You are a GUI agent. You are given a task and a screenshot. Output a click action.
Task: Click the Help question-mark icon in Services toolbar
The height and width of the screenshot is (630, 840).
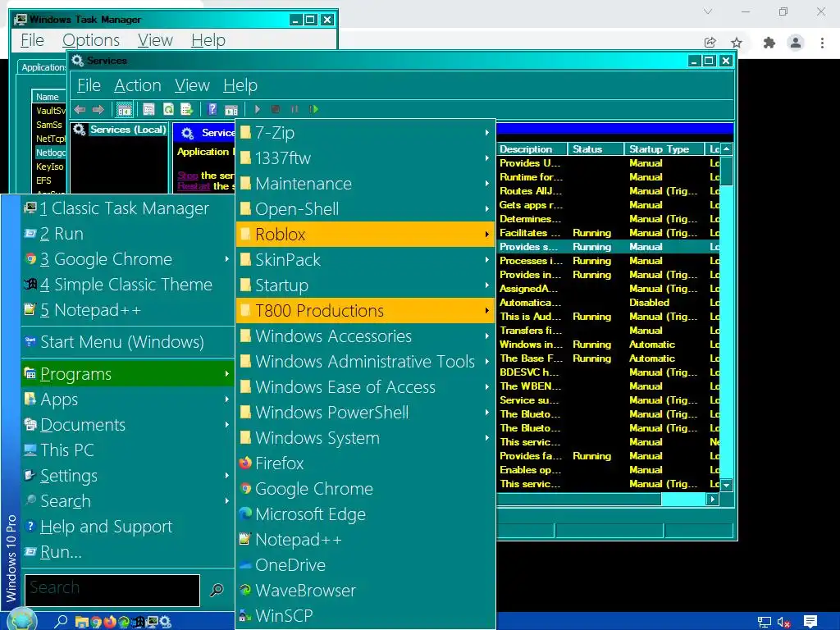click(212, 109)
